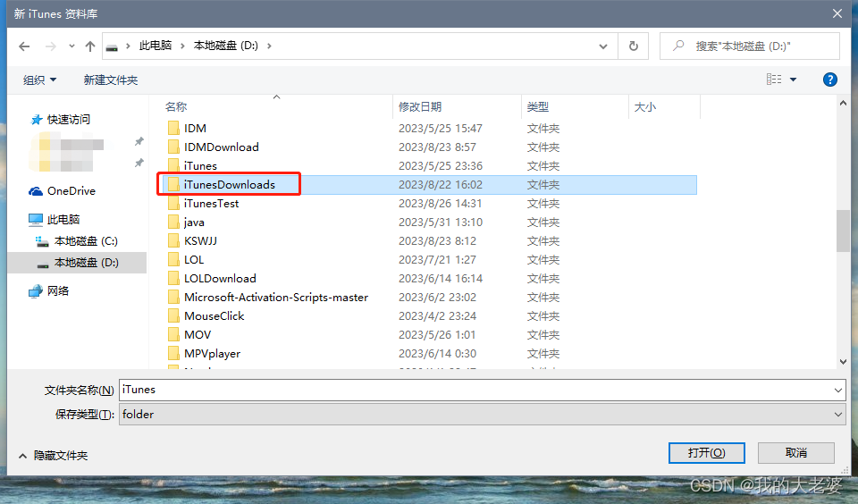The image size is (858, 504).
Task: Click date 2023/8/26 14:31 of iTunesTest
Action: coord(440,203)
